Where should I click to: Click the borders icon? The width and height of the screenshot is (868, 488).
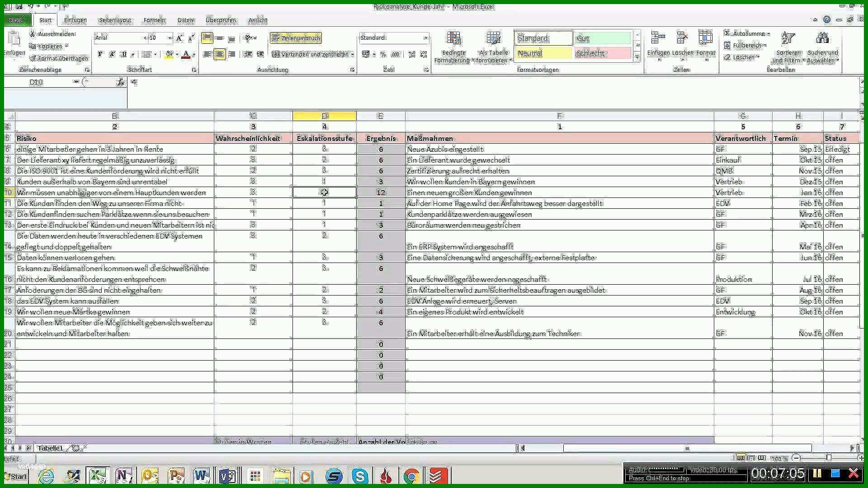146,54
